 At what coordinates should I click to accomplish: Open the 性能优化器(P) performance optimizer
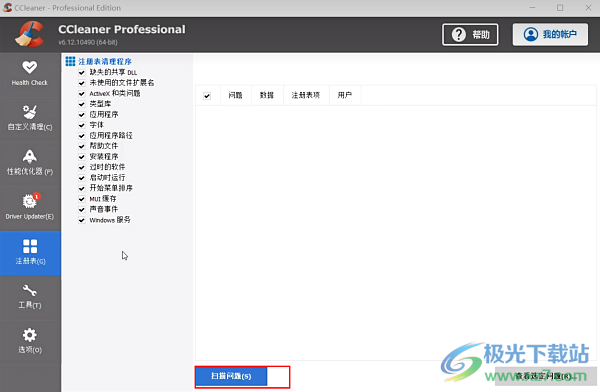pos(30,163)
